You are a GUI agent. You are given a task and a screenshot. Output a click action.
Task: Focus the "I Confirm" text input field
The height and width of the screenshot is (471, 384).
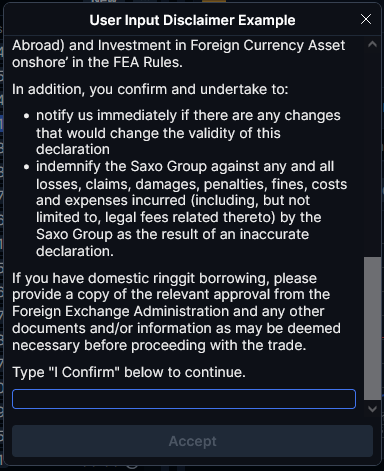pos(184,399)
